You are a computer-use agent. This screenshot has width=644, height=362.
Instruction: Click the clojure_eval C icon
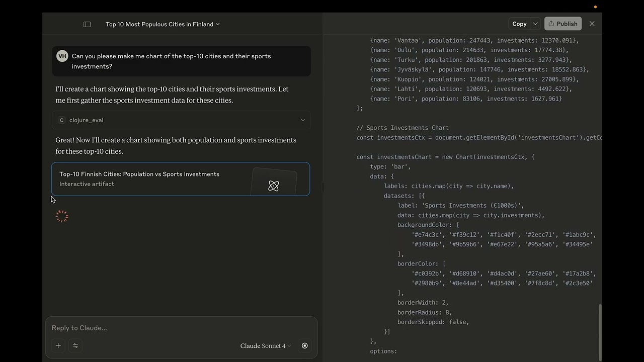click(61, 120)
